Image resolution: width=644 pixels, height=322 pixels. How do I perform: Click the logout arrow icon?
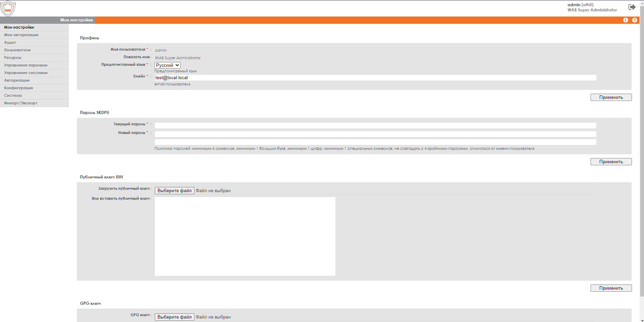coord(632,7)
